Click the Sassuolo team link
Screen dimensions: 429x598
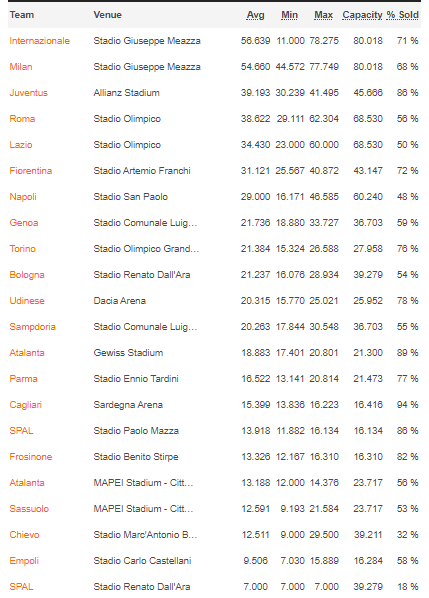(x=29, y=508)
